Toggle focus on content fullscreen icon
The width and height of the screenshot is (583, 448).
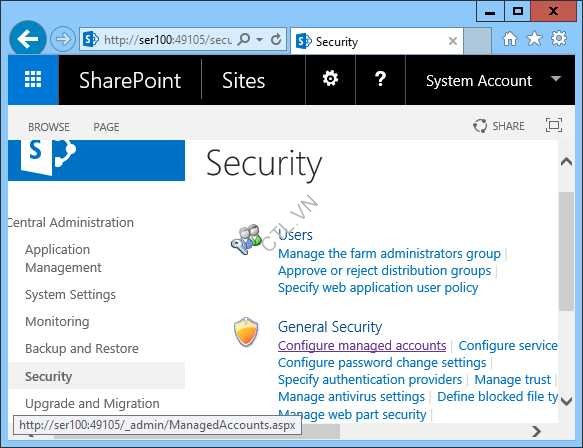point(554,125)
